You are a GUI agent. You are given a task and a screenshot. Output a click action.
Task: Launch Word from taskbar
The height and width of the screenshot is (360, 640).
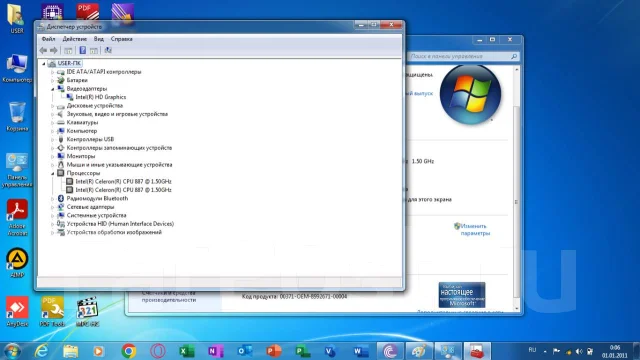click(361, 351)
